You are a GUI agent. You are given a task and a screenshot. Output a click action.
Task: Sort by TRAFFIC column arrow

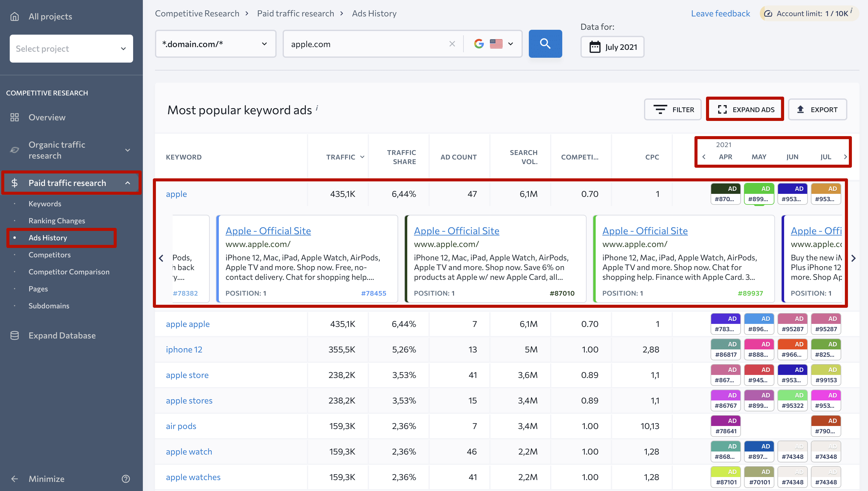(x=362, y=157)
